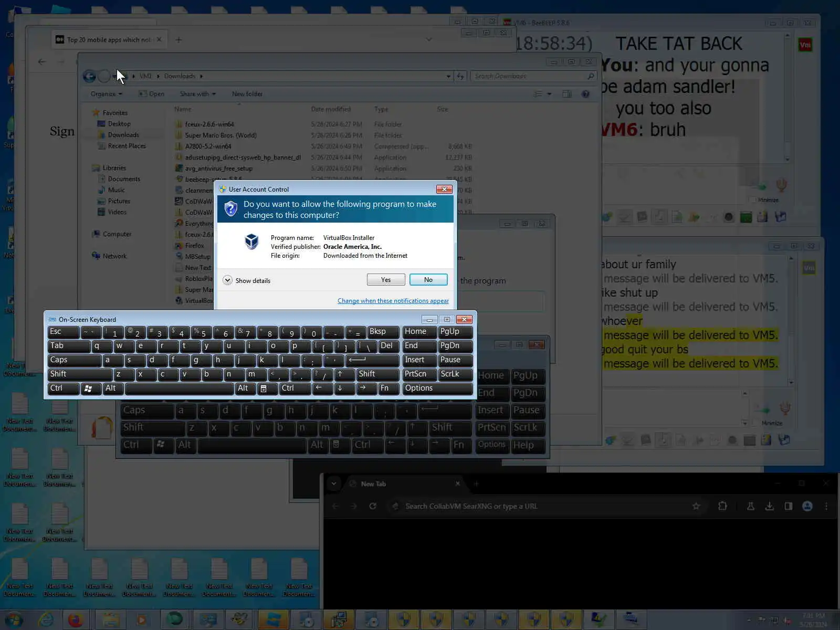This screenshot has width=840, height=630.
Task: Open Chrome's three-dot menu
Action: [826, 506]
